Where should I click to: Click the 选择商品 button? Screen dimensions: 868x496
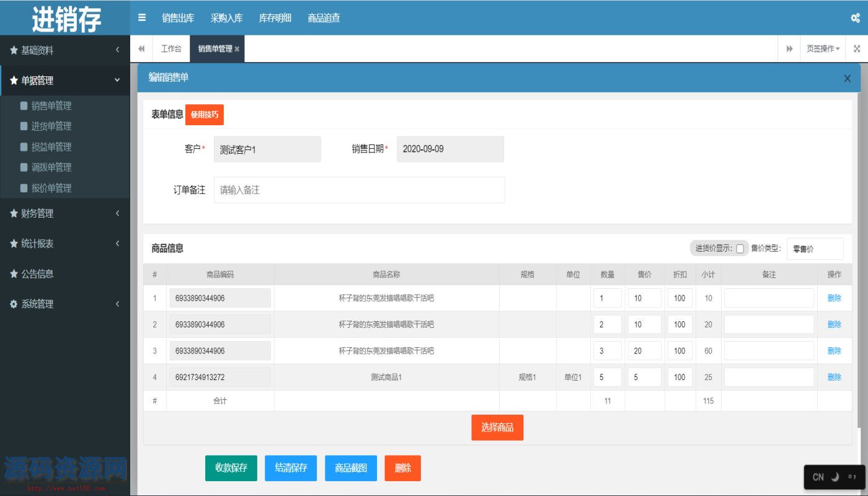click(x=497, y=428)
